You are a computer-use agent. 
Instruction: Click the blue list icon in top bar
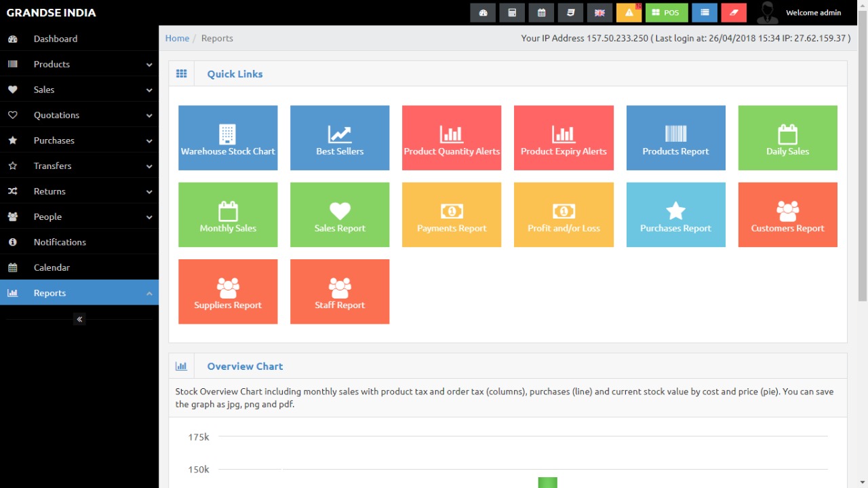click(x=705, y=13)
